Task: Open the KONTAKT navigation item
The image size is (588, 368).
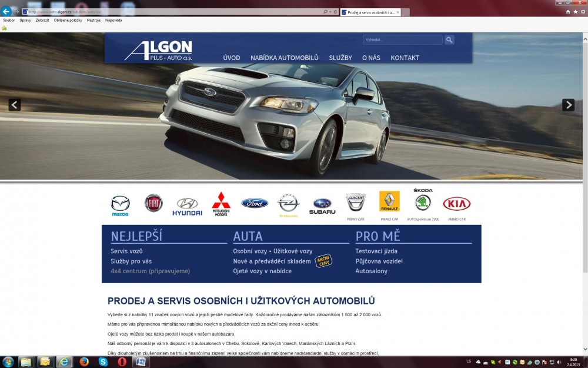Action: (405, 58)
